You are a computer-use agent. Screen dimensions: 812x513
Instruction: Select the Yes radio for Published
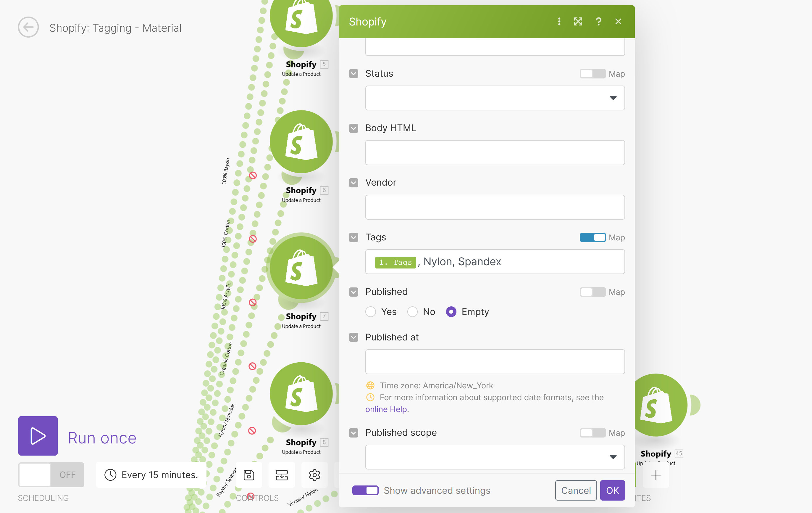point(371,312)
